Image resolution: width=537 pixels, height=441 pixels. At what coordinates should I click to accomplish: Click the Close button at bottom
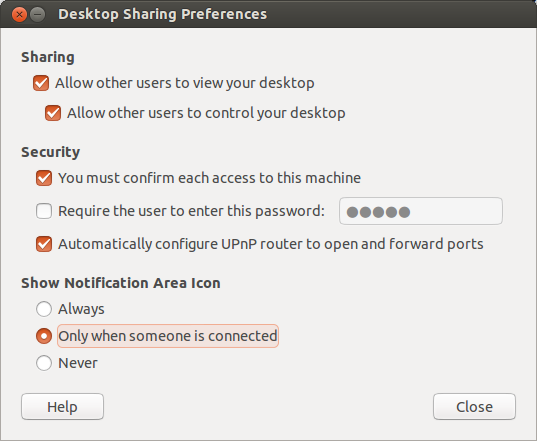[474, 407]
